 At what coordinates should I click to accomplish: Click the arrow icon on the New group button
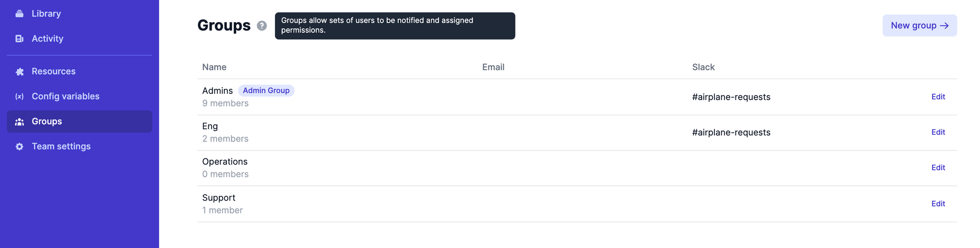[x=944, y=25]
